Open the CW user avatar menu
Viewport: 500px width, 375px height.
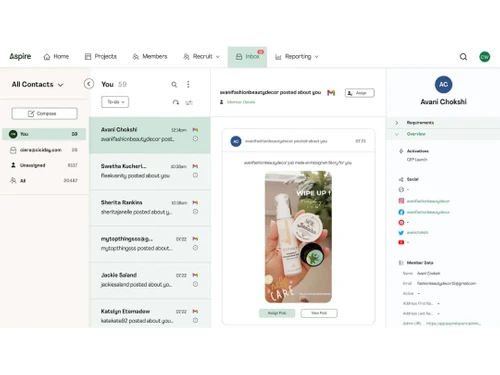(x=485, y=57)
